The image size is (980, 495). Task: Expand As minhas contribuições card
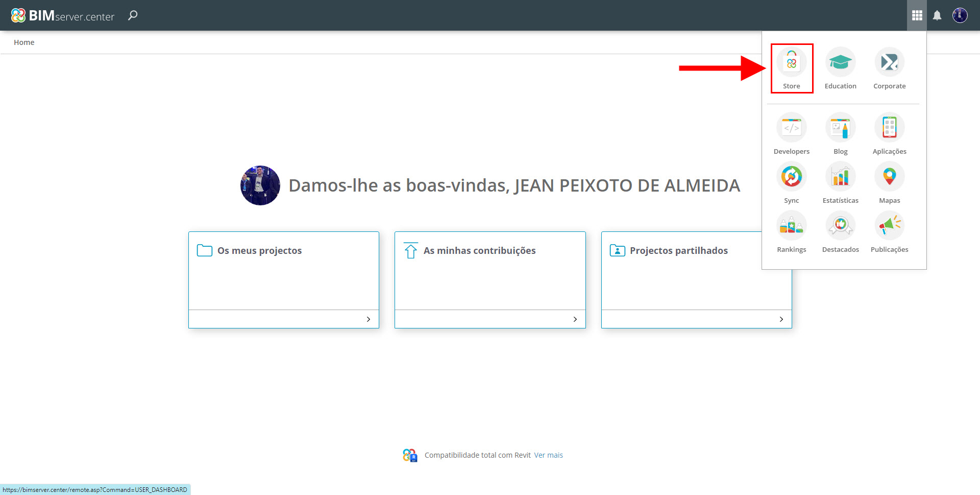point(575,319)
